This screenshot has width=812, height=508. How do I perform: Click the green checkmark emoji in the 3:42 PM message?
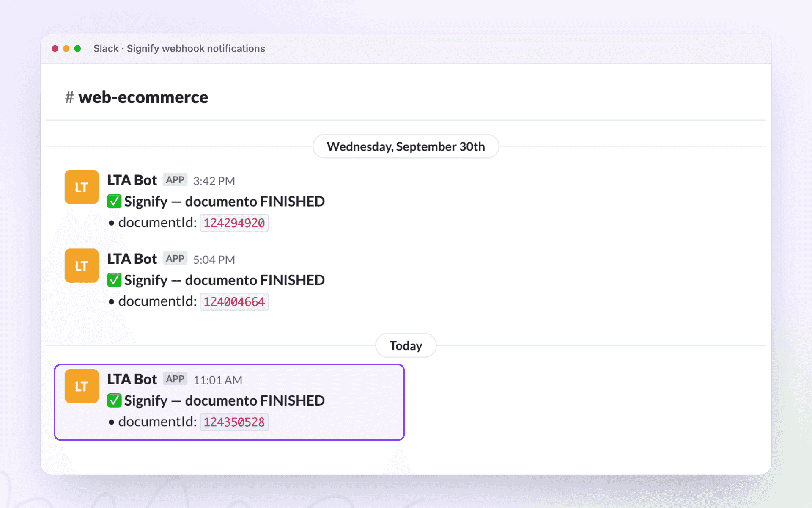114,202
